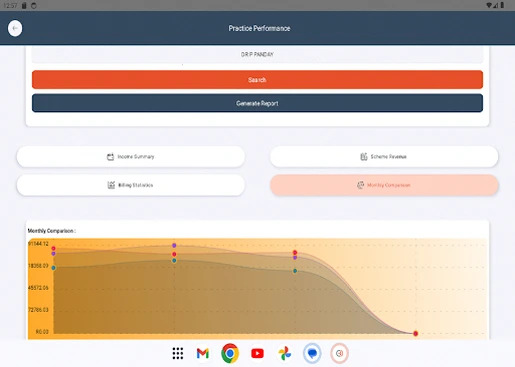The width and height of the screenshot is (515, 367).
Task: Click the red point in first month column
Action: tap(53, 248)
